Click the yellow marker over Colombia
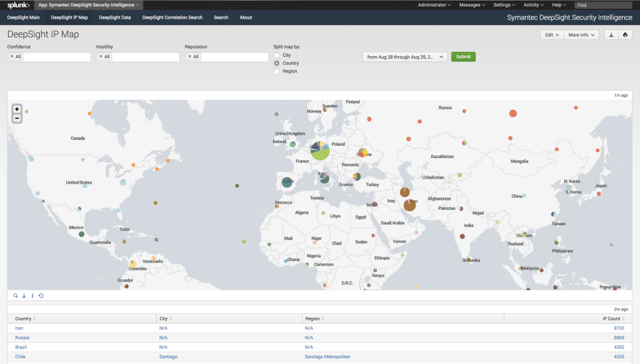 coord(133,263)
